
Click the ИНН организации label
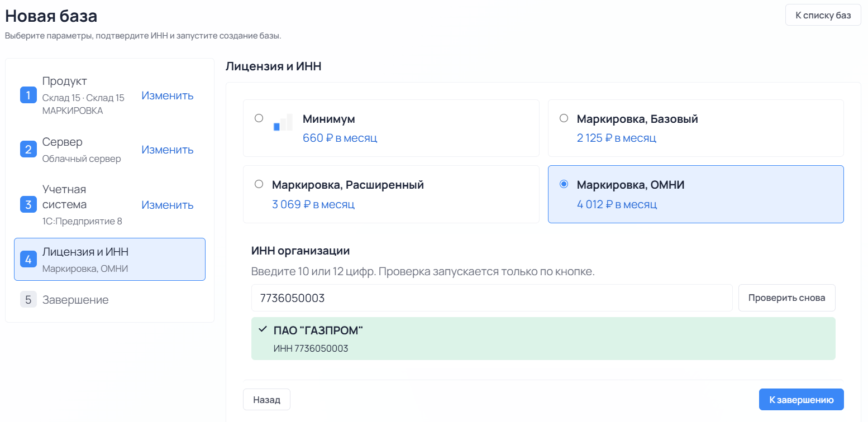[301, 251]
